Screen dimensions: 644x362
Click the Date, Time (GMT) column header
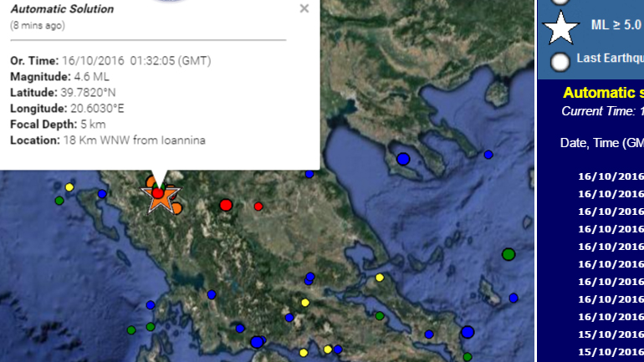point(601,143)
